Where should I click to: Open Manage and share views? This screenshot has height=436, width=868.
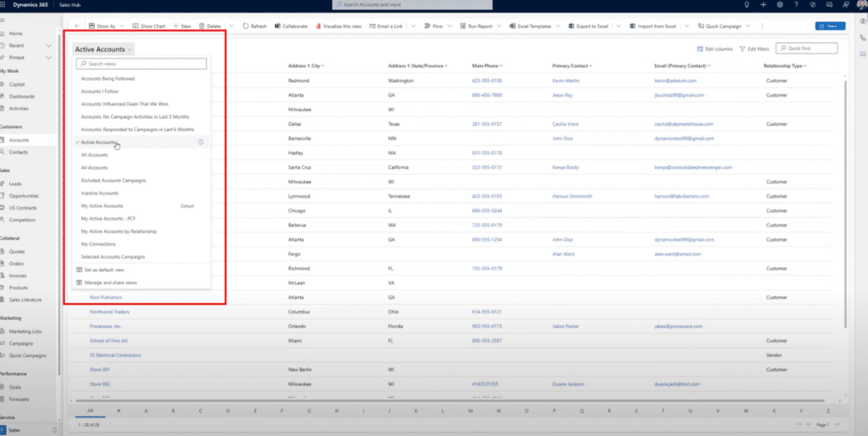pyautogui.click(x=110, y=282)
